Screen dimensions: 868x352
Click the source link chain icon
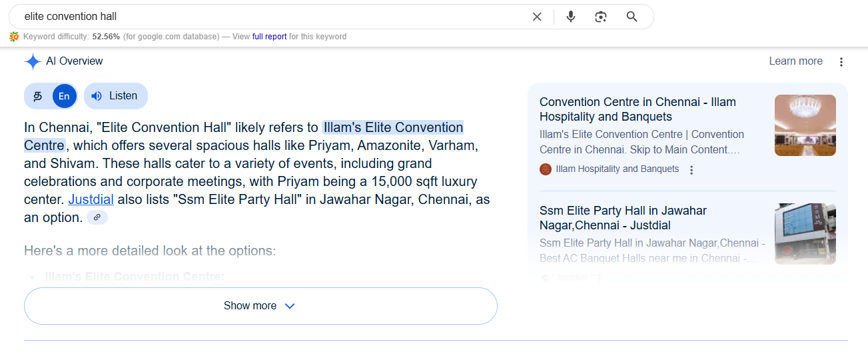tap(97, 217)
